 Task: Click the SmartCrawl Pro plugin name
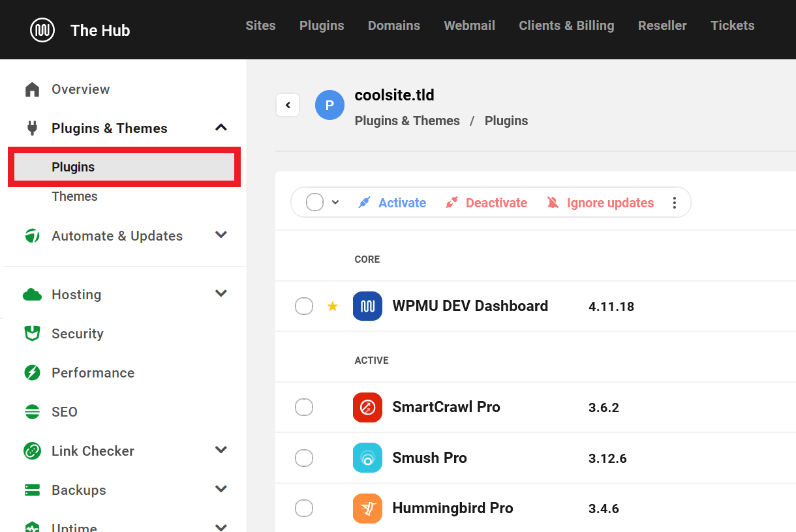point(446,407)
